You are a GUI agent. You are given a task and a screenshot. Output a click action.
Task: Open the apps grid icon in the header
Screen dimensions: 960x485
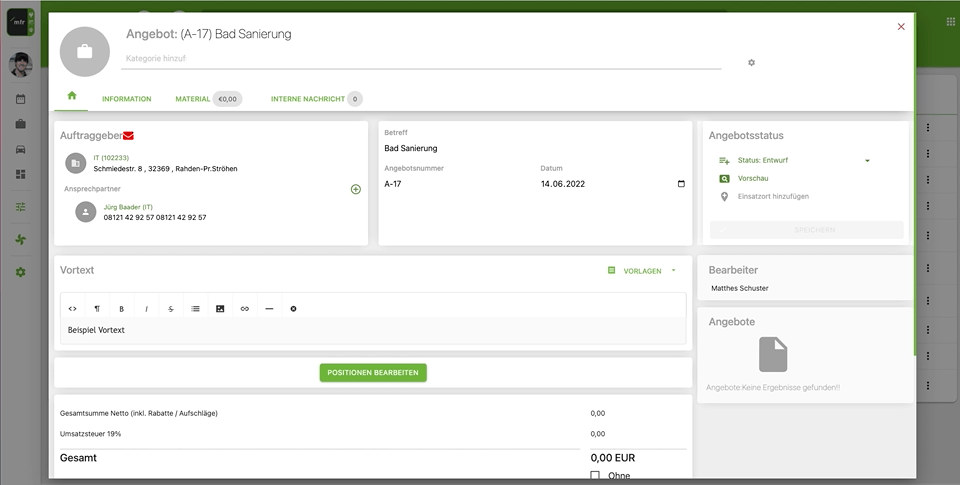coord(951,21)
